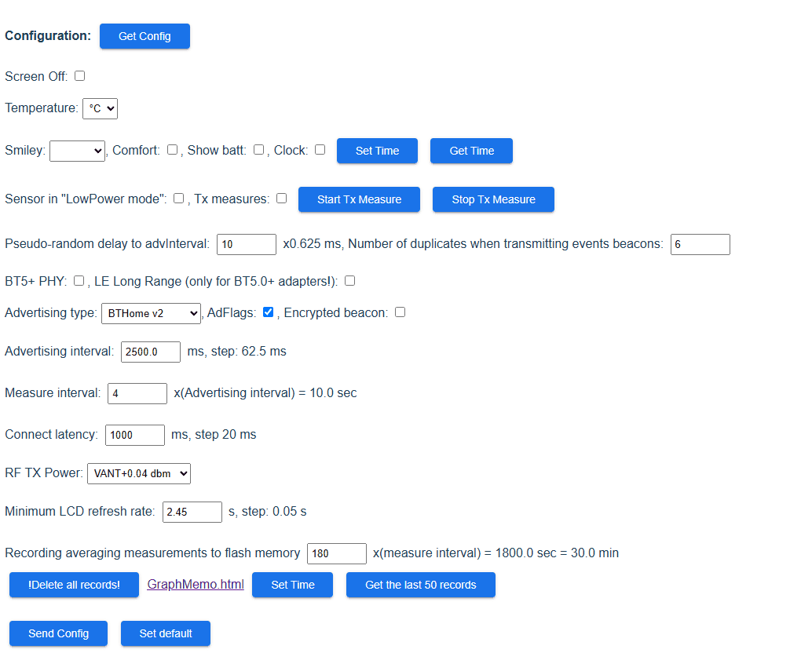Stop Tx Measure

(x=493, y=199)
